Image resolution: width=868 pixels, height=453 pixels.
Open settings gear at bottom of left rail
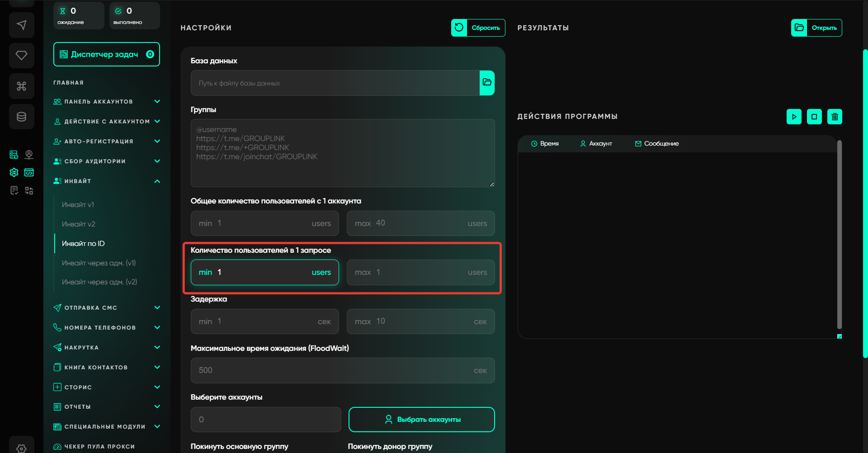click(x=21, y=448)
